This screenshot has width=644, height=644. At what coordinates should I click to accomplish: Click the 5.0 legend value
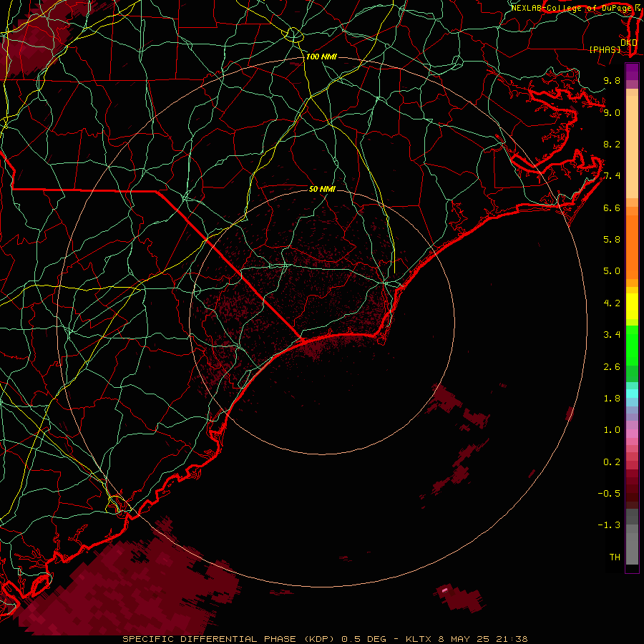click(612, 271)
